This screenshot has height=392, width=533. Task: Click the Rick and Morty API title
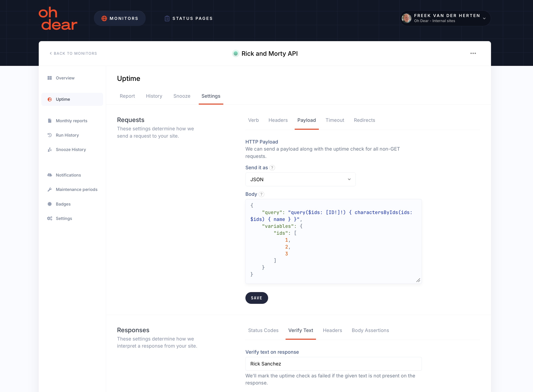(x=270, y=54)
